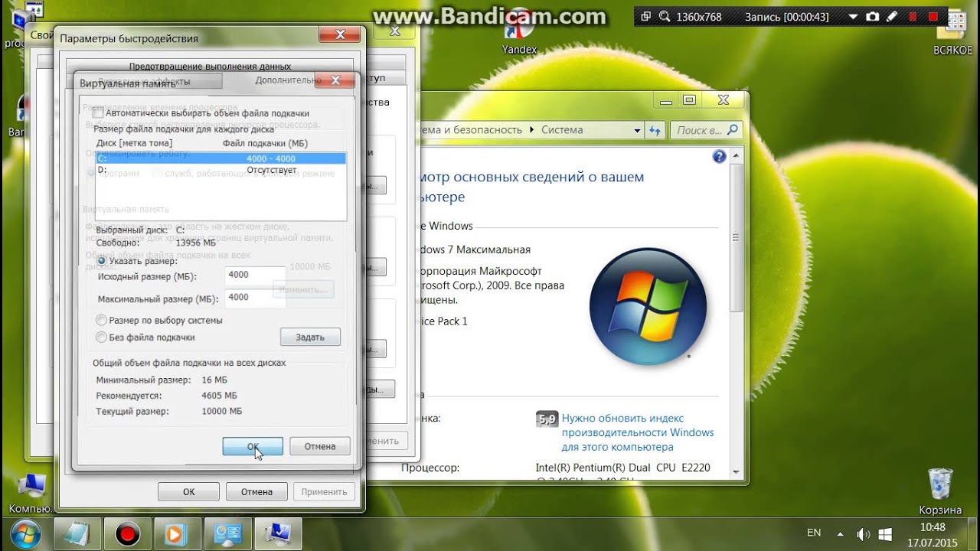Switch to the System Properties taskbar button
The image size is (980, 551).
pyautogui.click(x=278, y=533)
